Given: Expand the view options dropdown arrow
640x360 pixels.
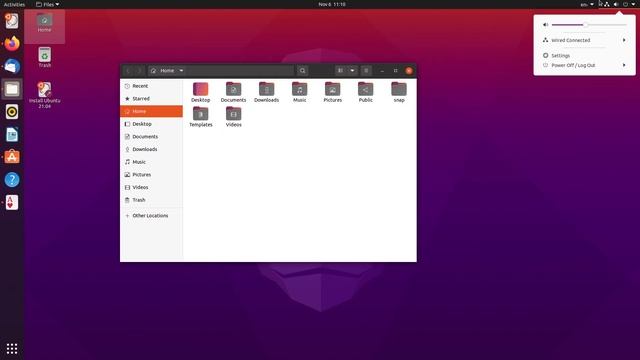Looking at the screenshot, I should coord(352,71).
